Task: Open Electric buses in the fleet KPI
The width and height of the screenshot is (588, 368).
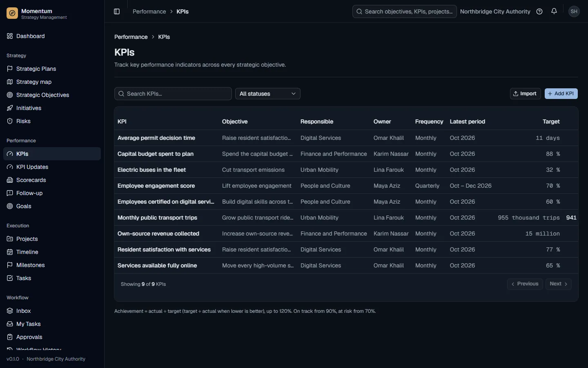Action: click(x=151, y=170)
